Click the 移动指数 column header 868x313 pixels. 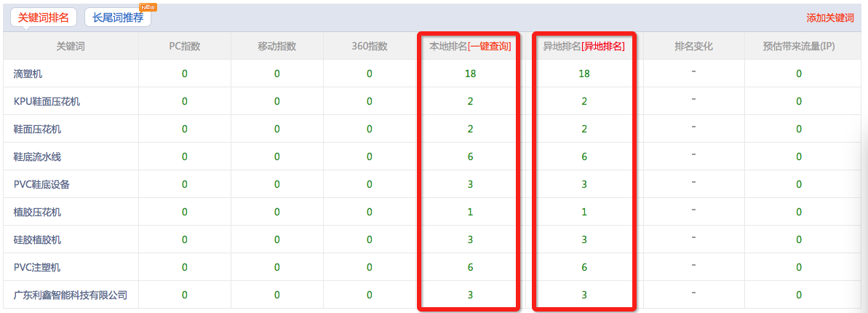click(276, 47)
